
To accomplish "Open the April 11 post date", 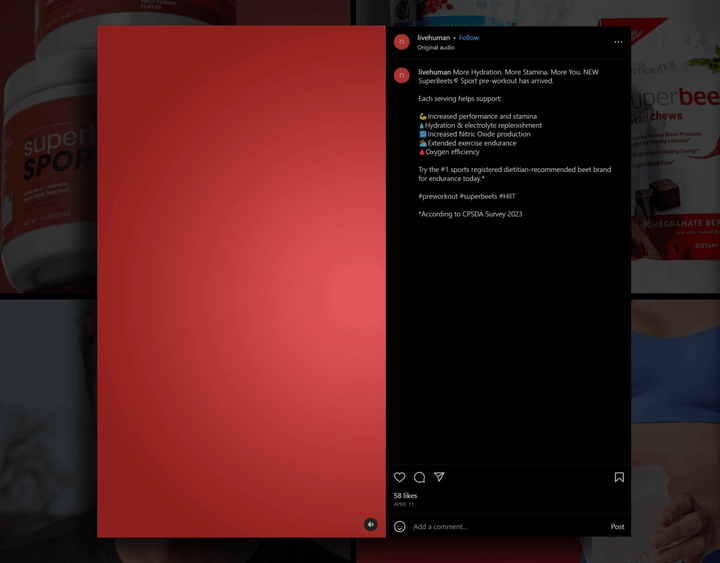I will click(x=403, y=504).
